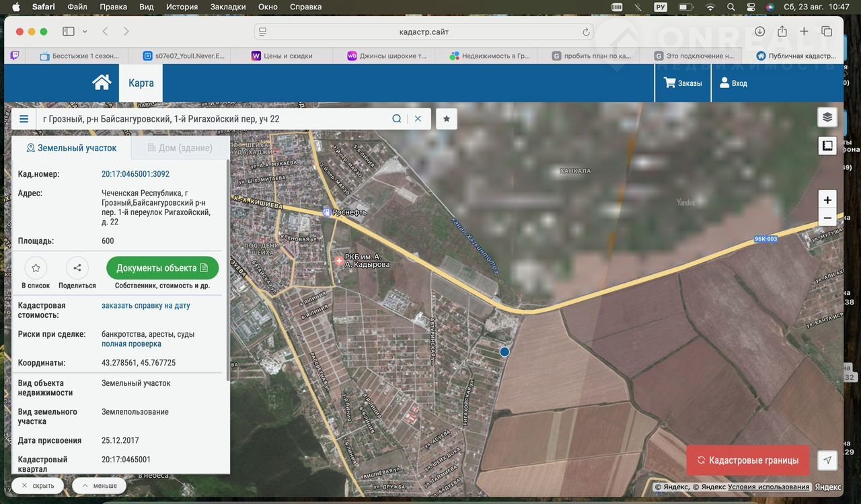Screen dimensions: 861x504
Task: Click the home icon in site header
Action: 102,83
